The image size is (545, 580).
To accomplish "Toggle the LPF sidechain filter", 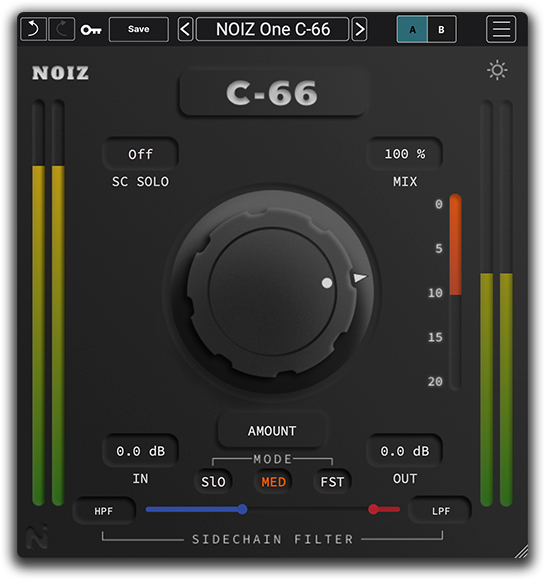I will (440, 511).
